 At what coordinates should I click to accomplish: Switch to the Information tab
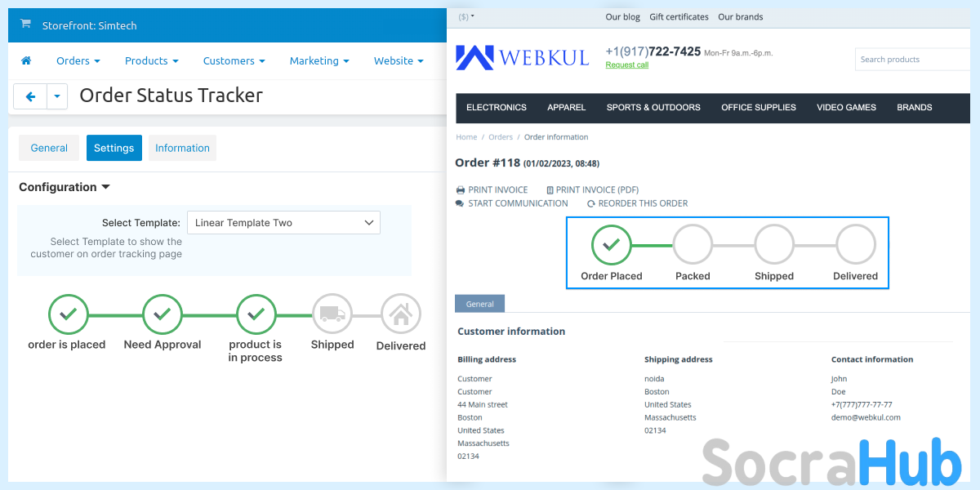point(182,148)
